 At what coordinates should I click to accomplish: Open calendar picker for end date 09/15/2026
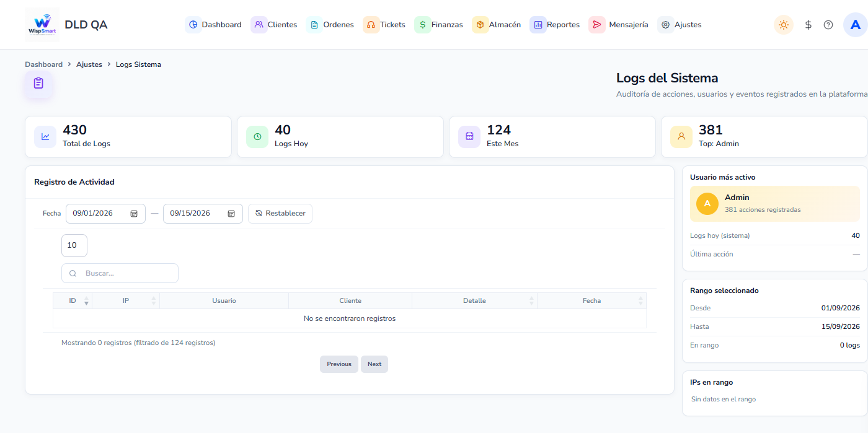[231, 213]
